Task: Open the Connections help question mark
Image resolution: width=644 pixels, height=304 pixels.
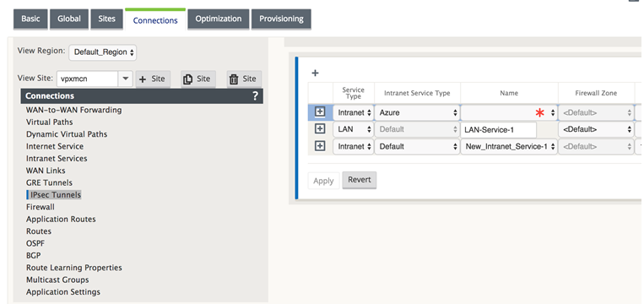Action: click(255, 95)
